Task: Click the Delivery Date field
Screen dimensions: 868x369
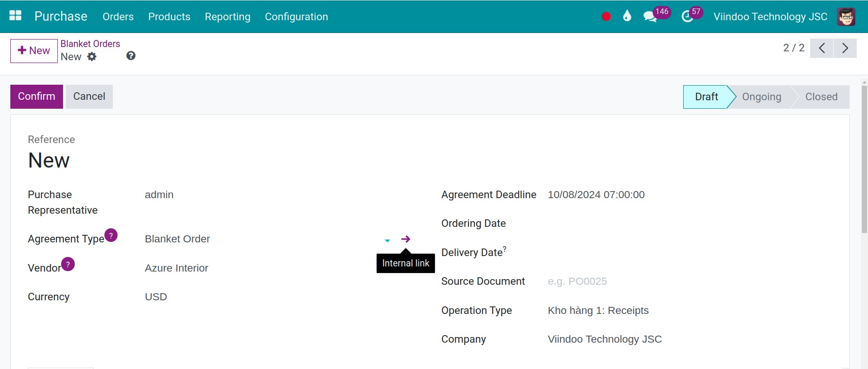Action: point(690,252)
